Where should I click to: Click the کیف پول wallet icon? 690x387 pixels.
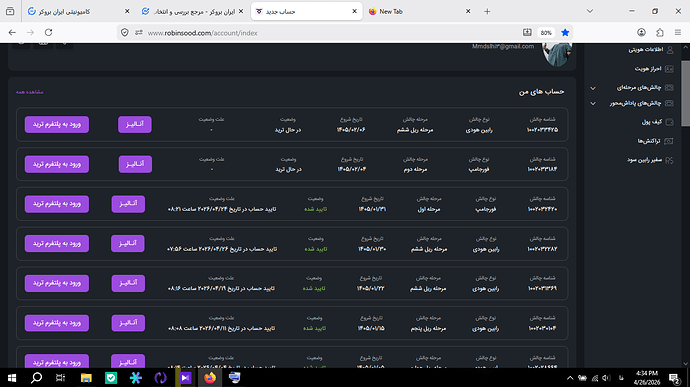[x=669, y=122]
